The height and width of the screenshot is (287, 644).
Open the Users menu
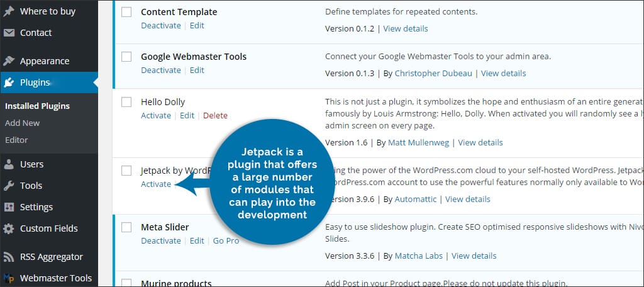pyautogui.click(x=31, y=164)
